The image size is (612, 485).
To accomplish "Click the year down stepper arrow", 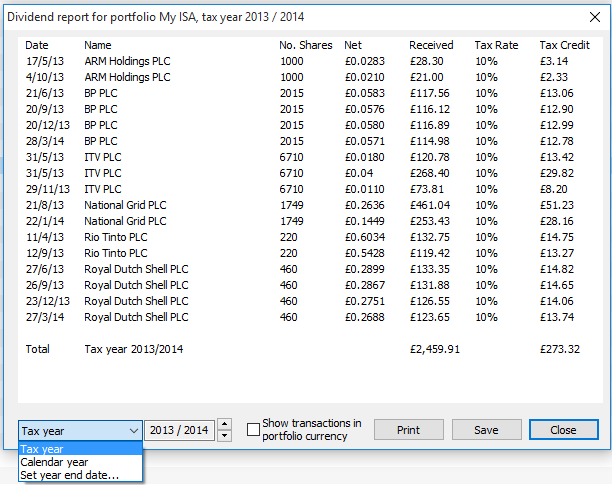I will coord(225,435).
